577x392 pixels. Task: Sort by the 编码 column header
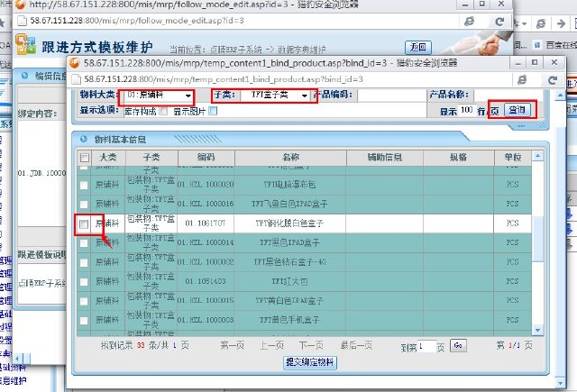205,158
